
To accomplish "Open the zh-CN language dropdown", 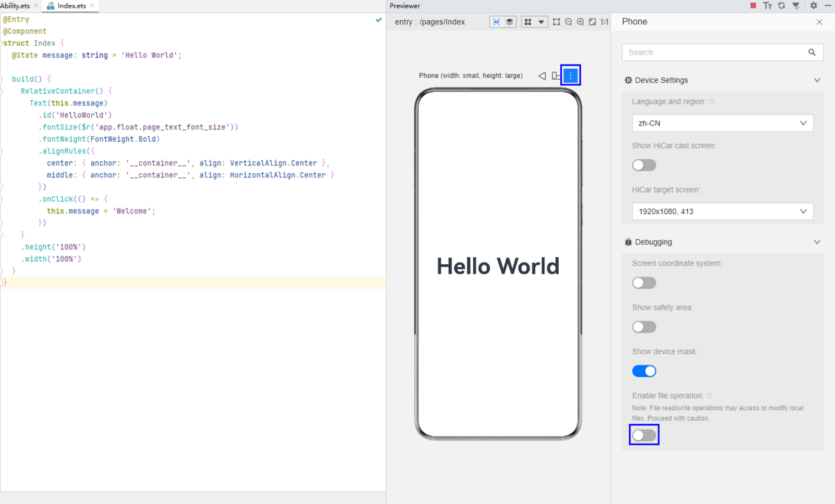I will [x=722, y=123].
